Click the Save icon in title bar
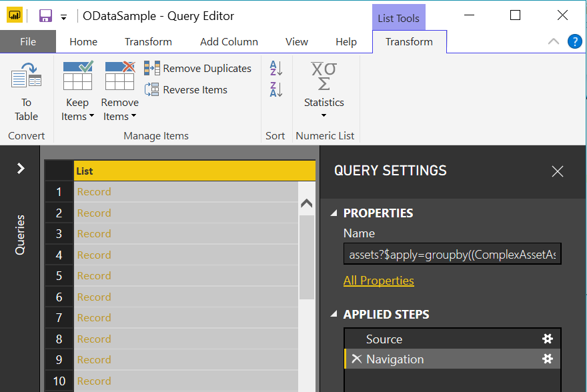The height and width of the screenshot is (392, 587). [x=45, y=16]
